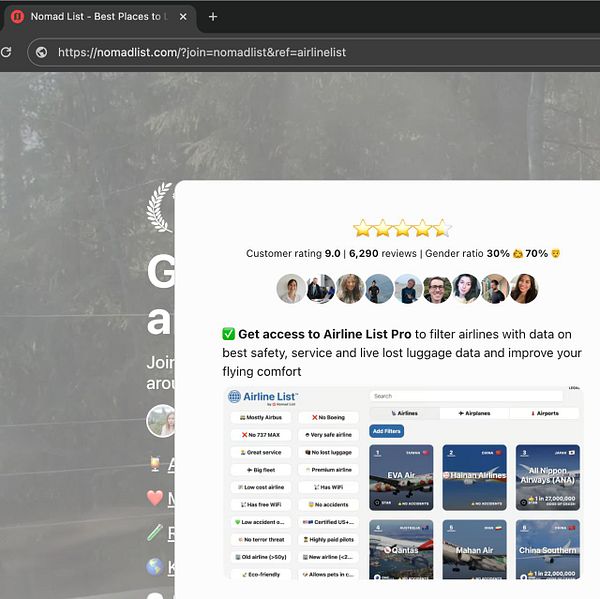Open a new browser tab with plus button
This screenshot has width=600, height=599.
pos(213,17)
